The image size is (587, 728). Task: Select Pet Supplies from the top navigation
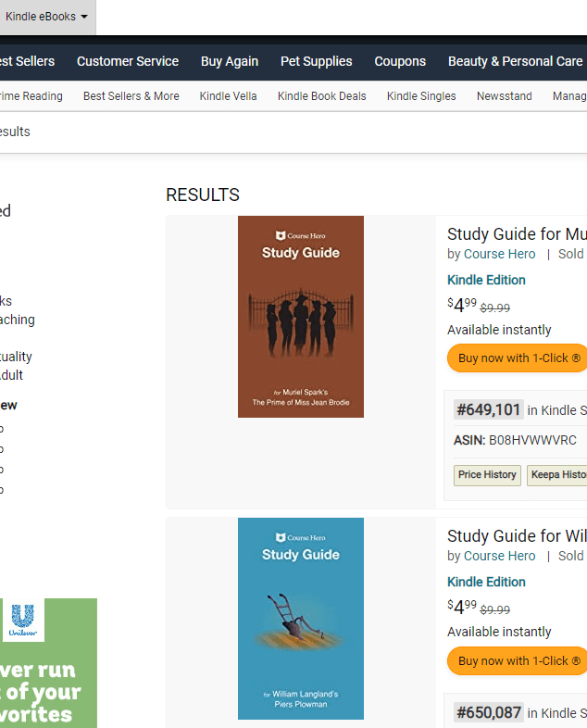(x=317, y=61)
